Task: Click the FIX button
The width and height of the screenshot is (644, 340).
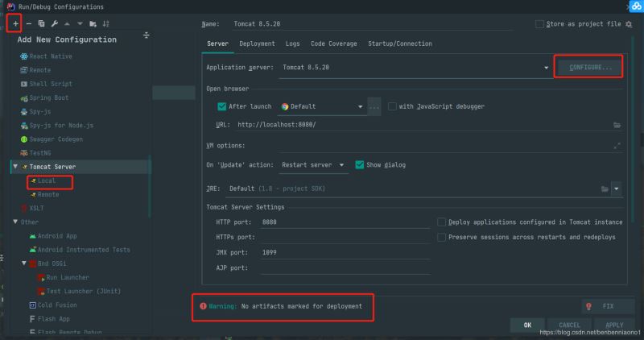Action: coord(601,306)
